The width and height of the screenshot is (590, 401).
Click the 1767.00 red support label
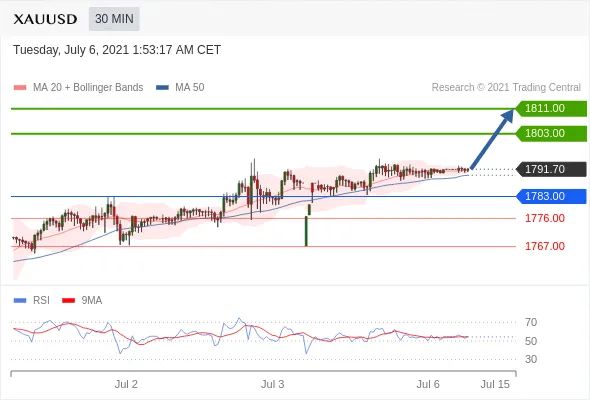544,246
